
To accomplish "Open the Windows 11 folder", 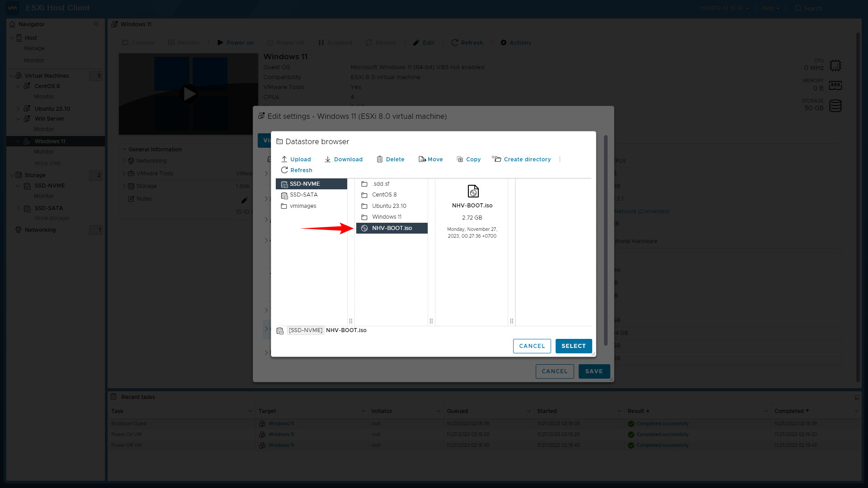I will [x=387, y=217].
